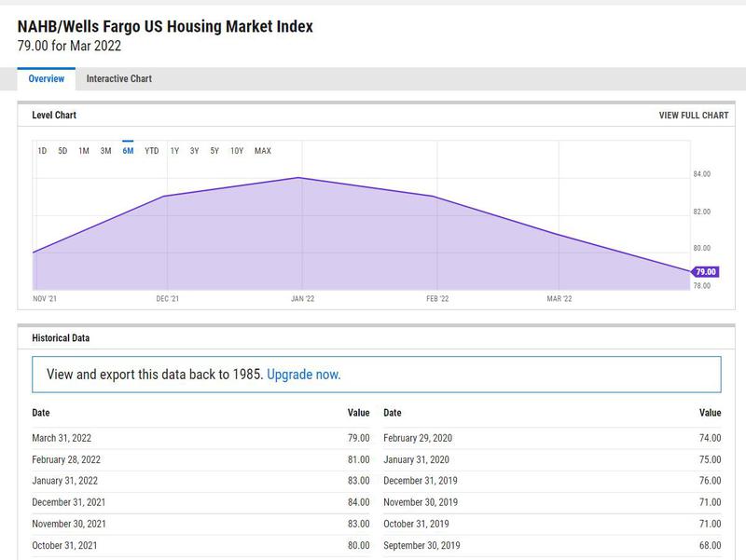
Task: Set chart range to 1D
Action: [42, 151]
